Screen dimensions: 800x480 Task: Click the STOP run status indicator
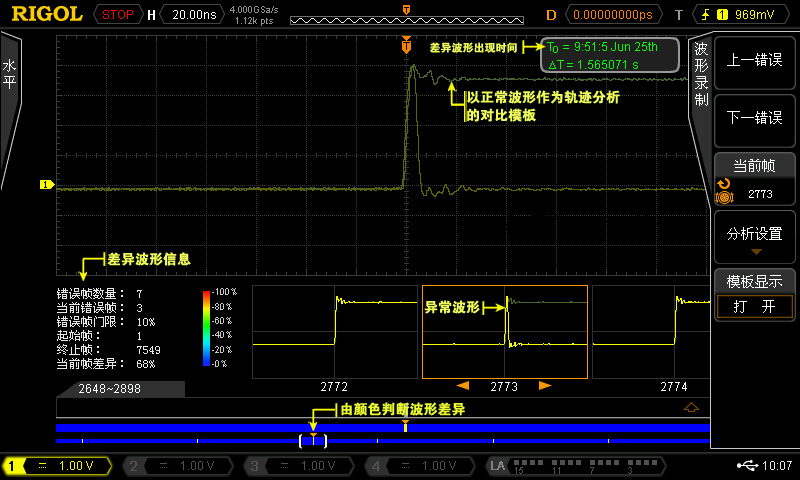click(x=117, y=15)
